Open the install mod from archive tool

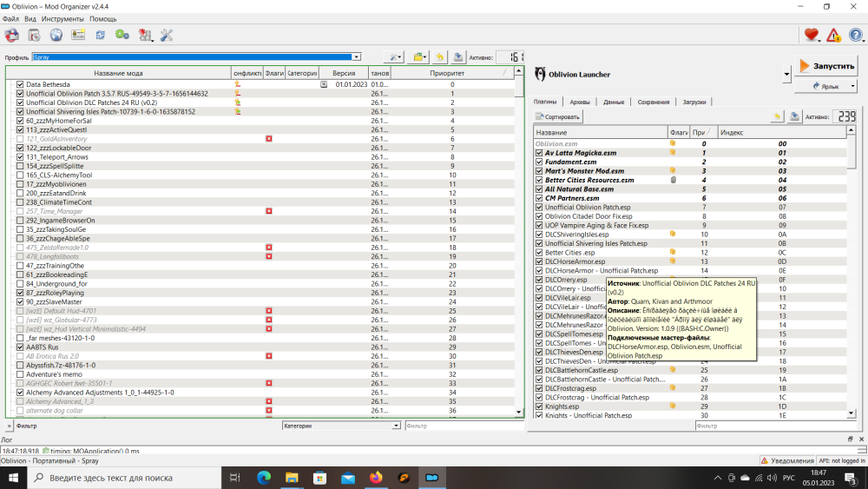pyautogui.click(x=34, y=36)
